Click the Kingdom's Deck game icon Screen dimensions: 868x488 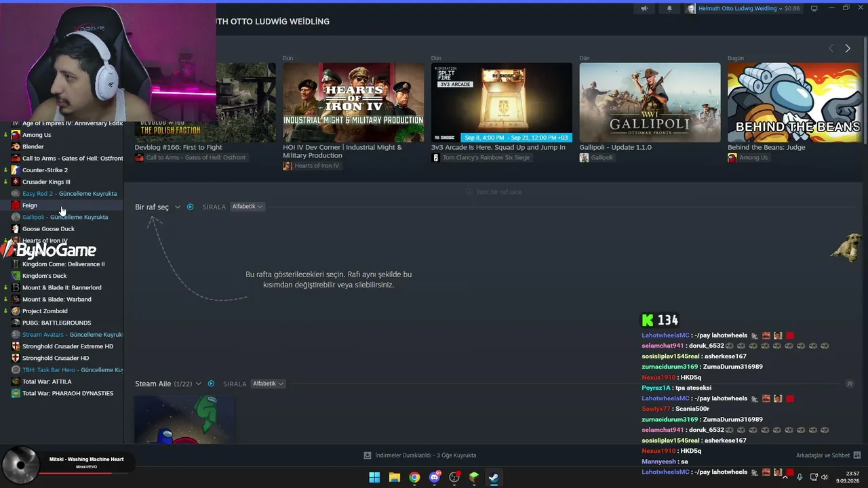(16, 276)
